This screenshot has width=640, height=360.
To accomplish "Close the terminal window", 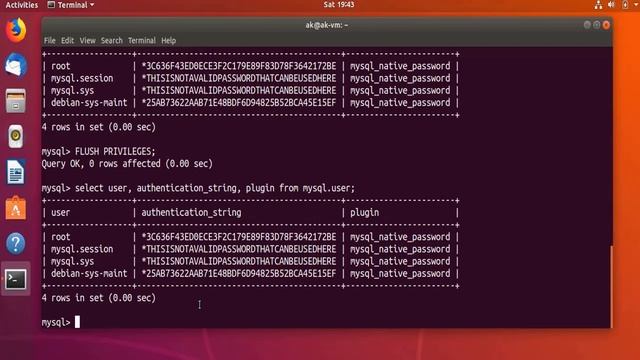I will tap(606, 25).
